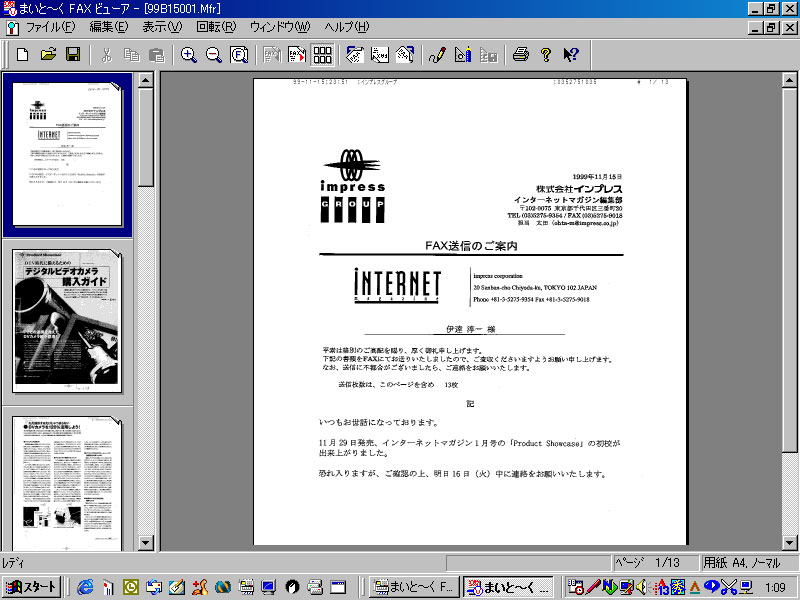Switch to the second まいと〜く taskbar button
Screen dimensions: 800x600
coord(509,587)
